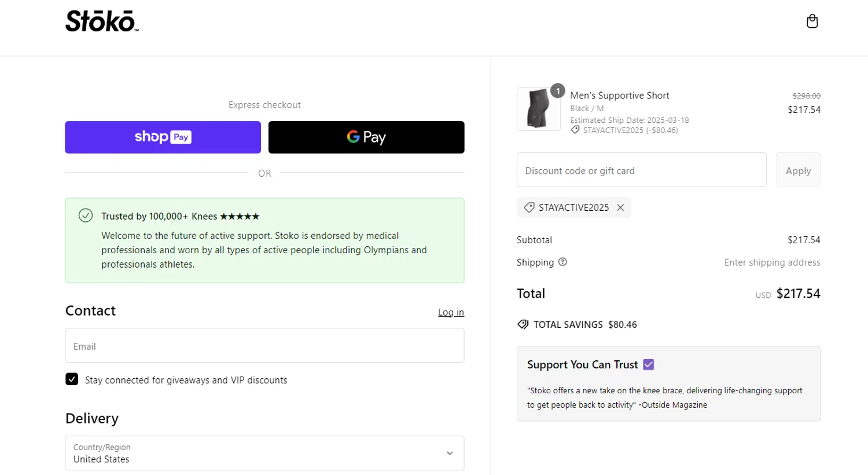This screenshot has width=868, height=475.
Task: Click the Men's Supportive Short thumbnail
Action: pos(538,109)
